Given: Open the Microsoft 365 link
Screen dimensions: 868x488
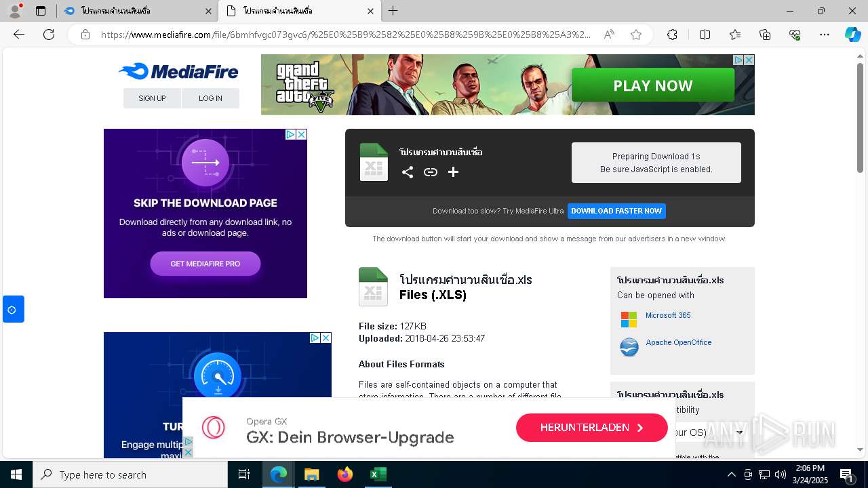Looking at the screenshot, I should (x=668, y=315).
